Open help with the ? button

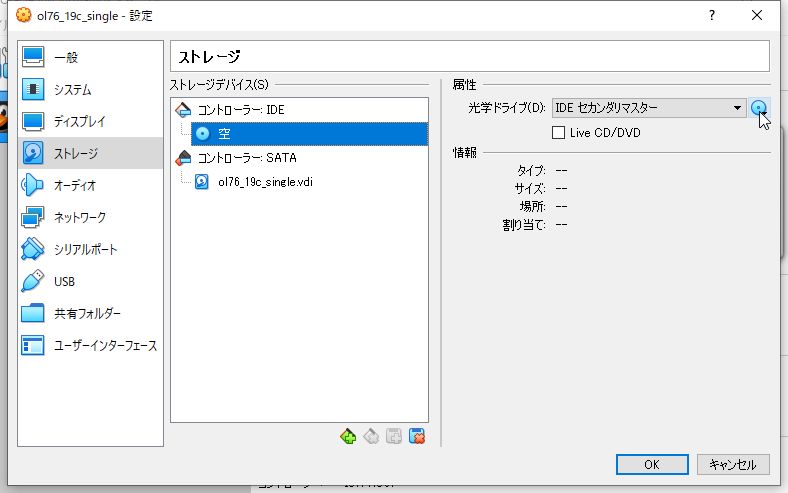coord(712,16)
